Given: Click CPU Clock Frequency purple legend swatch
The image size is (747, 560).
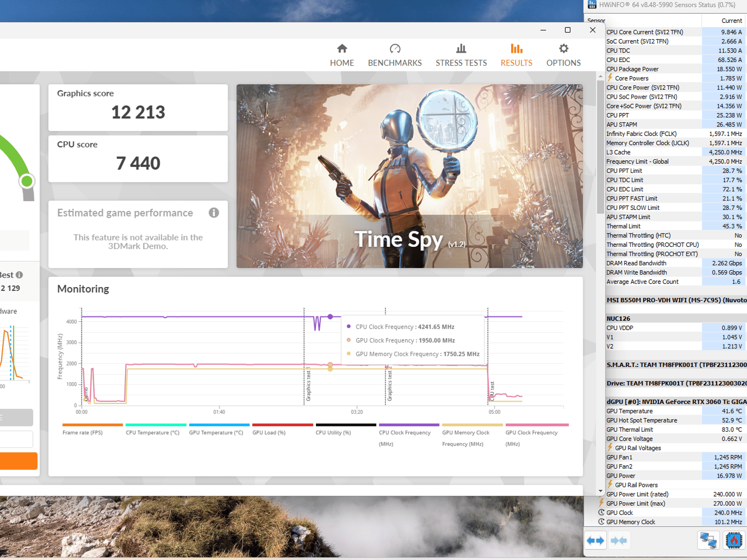Looking at the screenshot, I should [409, 425].
